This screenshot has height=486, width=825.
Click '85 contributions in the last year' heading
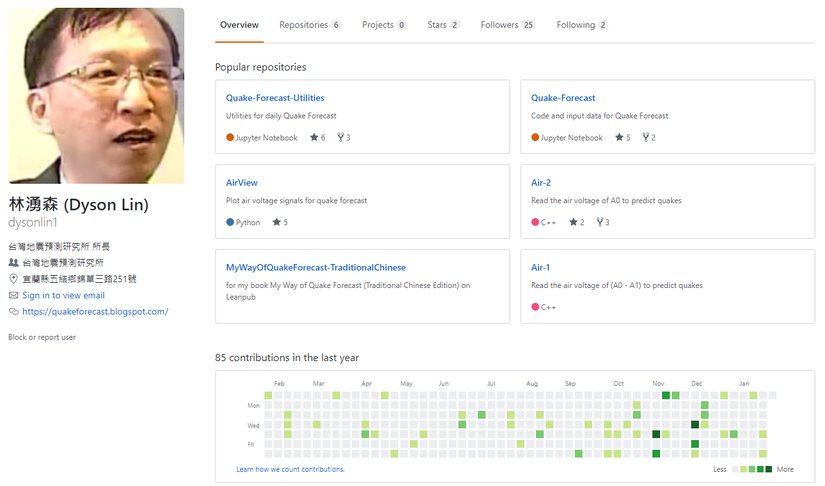[287, 358]
